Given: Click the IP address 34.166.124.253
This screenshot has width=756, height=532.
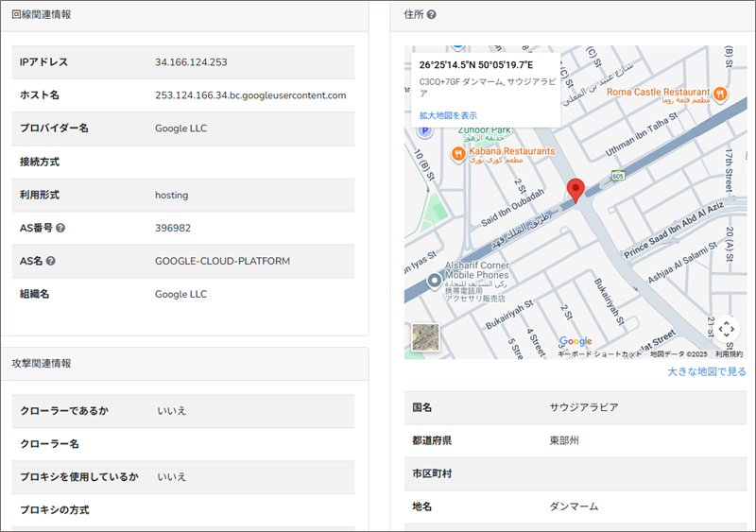Looking at the screenshot, I should 191,62.
